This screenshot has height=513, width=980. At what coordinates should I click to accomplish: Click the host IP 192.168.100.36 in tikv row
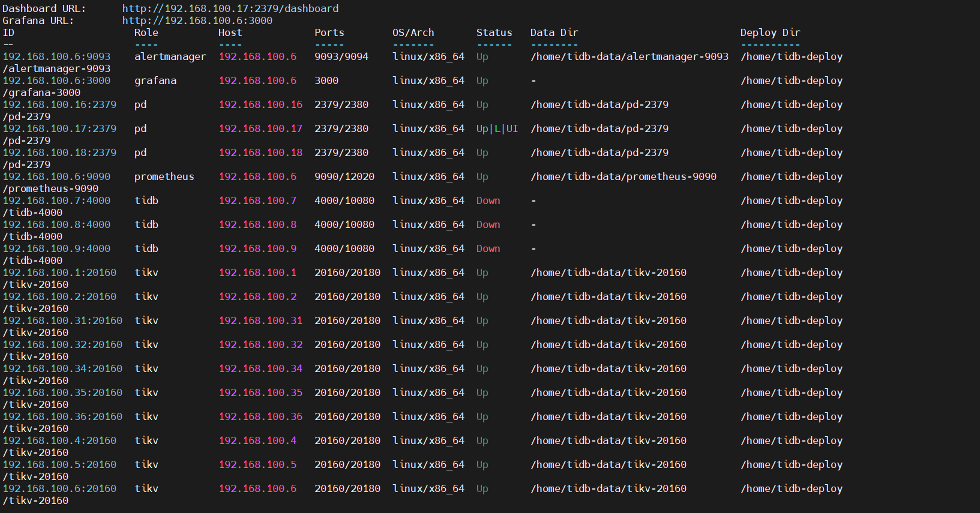[260, 416]
